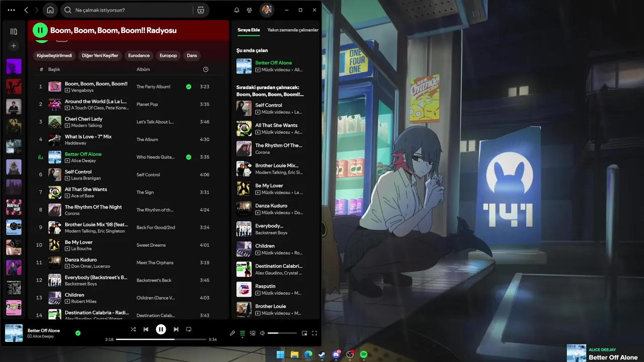
Task: Click 'All That She Wants' in the queue
Action: pos(276,125)
